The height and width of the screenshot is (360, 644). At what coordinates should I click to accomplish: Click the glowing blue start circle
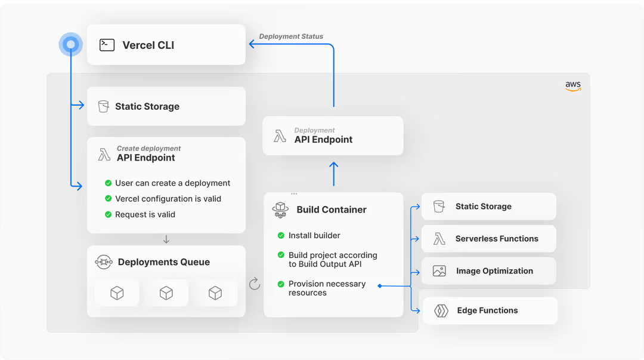[70, 44]
